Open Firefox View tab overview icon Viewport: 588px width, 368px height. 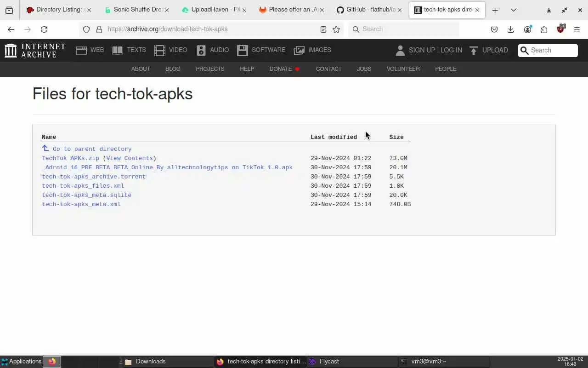(x=9, y=10)
